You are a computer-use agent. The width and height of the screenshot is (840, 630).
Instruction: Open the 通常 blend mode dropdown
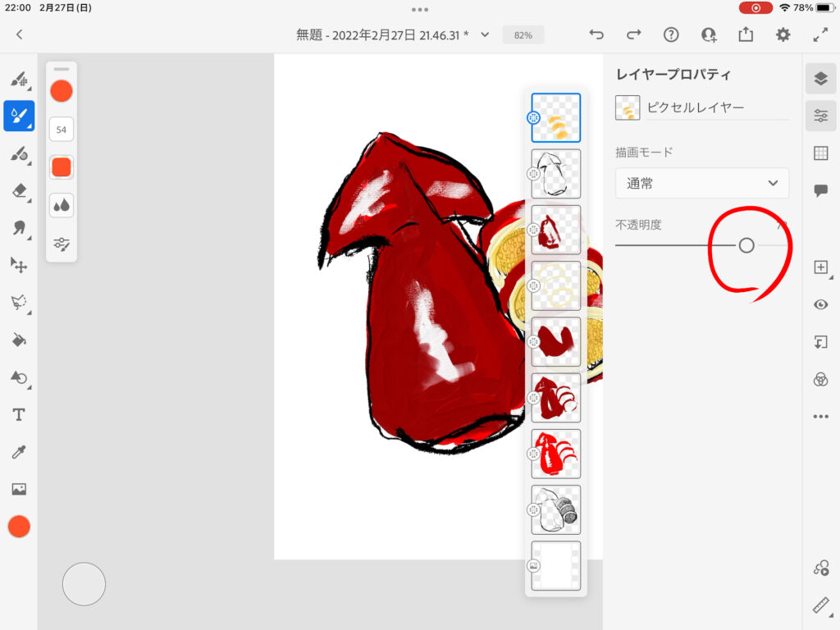[x=702, y=184]
